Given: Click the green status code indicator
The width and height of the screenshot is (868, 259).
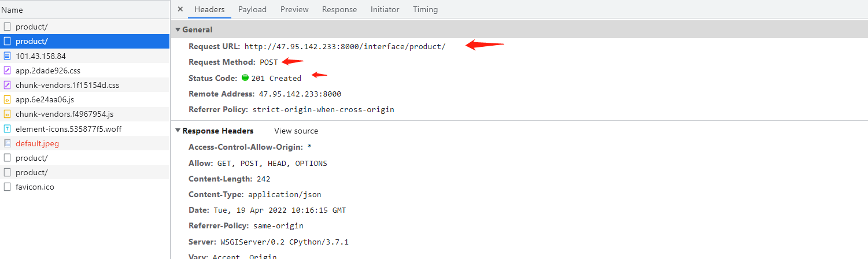Looking at the screenshot, I should point(245,78).
